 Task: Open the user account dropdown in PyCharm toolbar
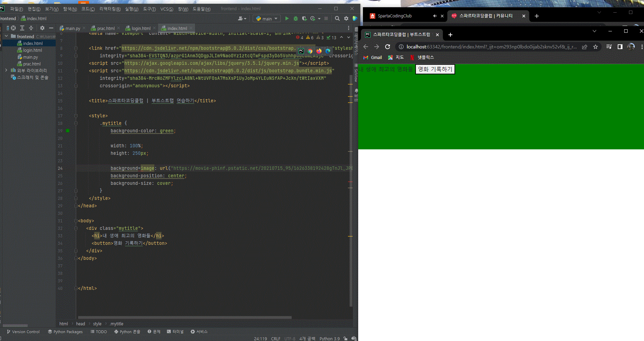tap(242, 18)
